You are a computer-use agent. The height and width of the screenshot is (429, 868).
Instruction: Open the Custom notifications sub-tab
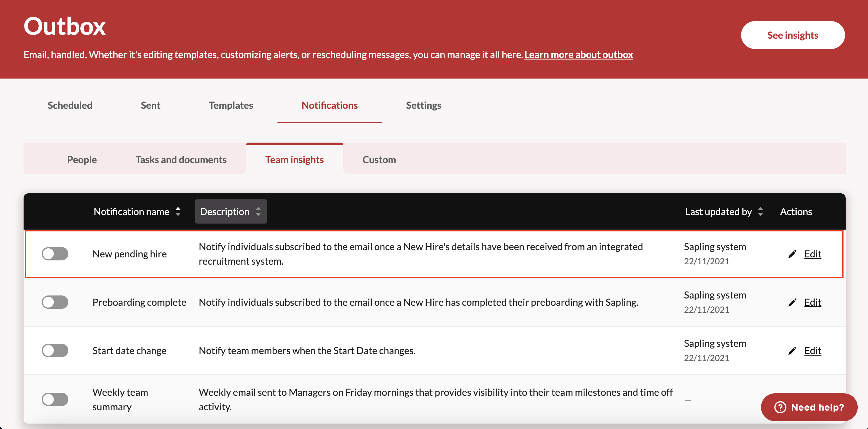click(x=379, y=160)
